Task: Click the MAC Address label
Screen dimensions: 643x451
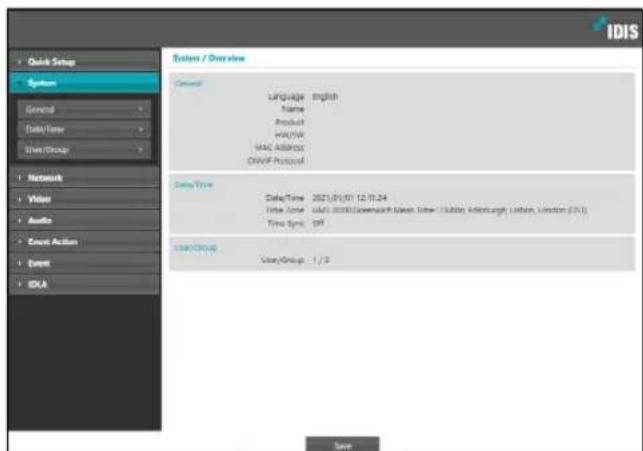Action: (279, 148)
